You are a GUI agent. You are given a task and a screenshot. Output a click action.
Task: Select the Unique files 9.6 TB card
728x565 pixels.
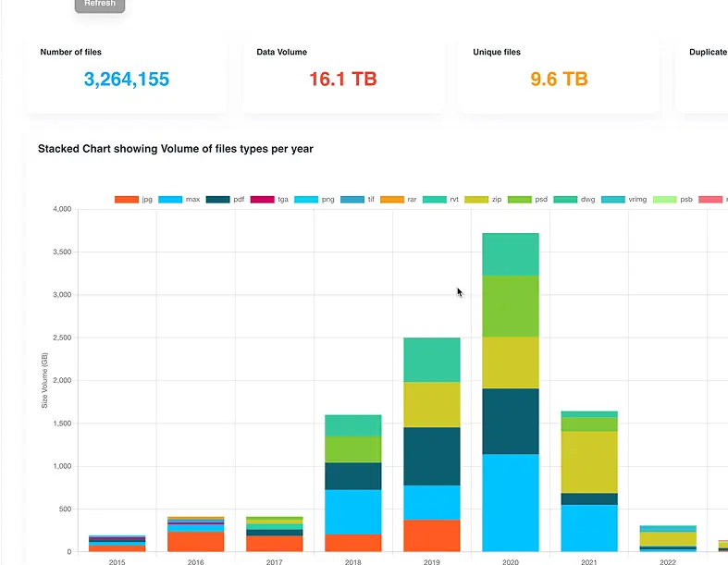pos(559,75)
